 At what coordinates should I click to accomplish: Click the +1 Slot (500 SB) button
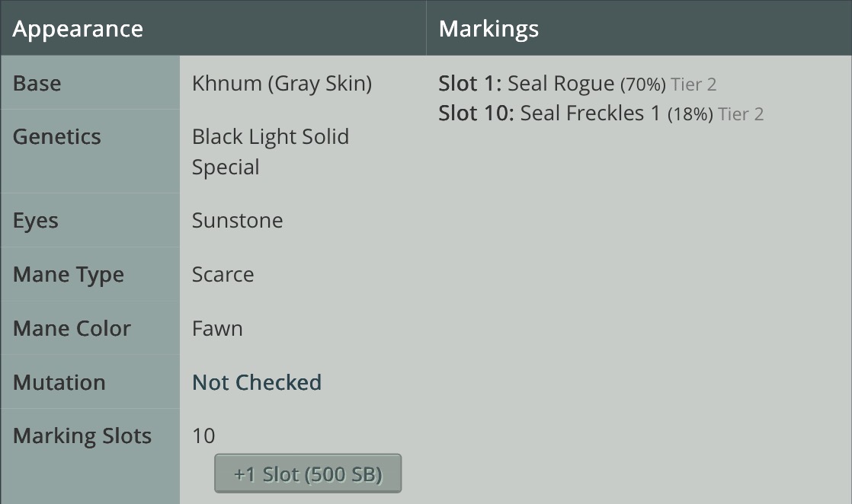coord(308,474)
